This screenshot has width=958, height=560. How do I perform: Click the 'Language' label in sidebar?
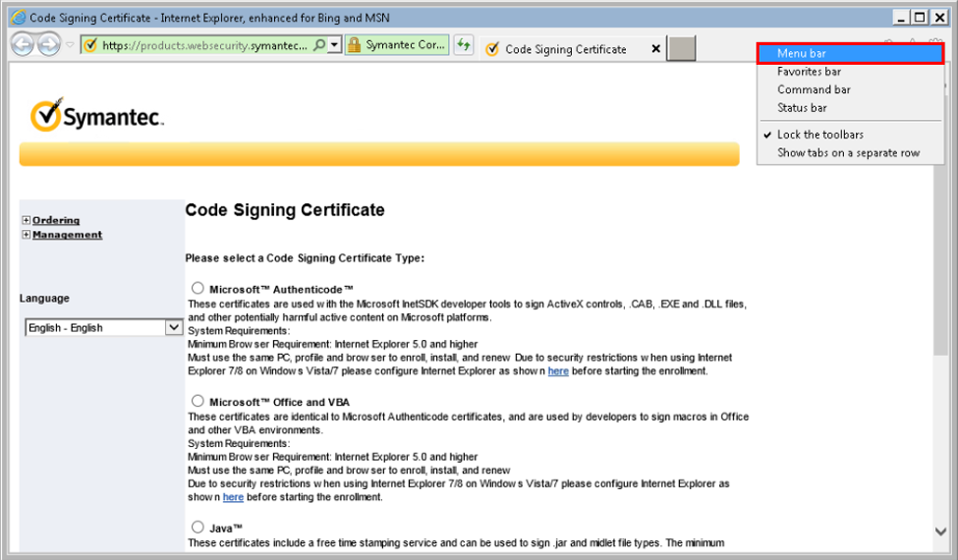44,299
